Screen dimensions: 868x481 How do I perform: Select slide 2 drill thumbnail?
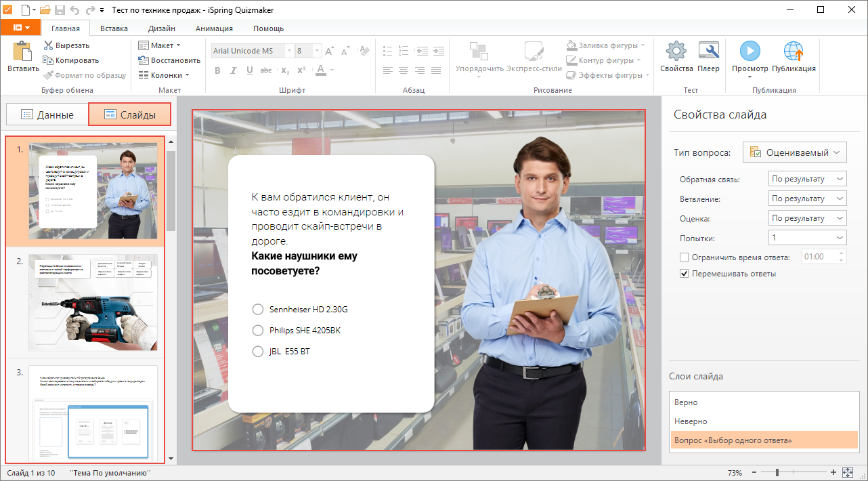(x=93, y=303)
